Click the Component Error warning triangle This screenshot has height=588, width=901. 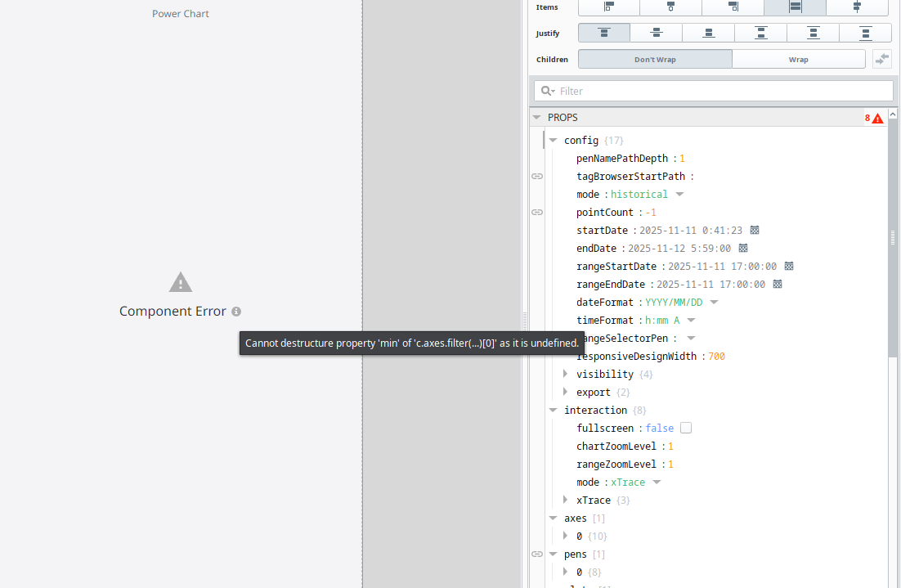click(x=181, y=282)
